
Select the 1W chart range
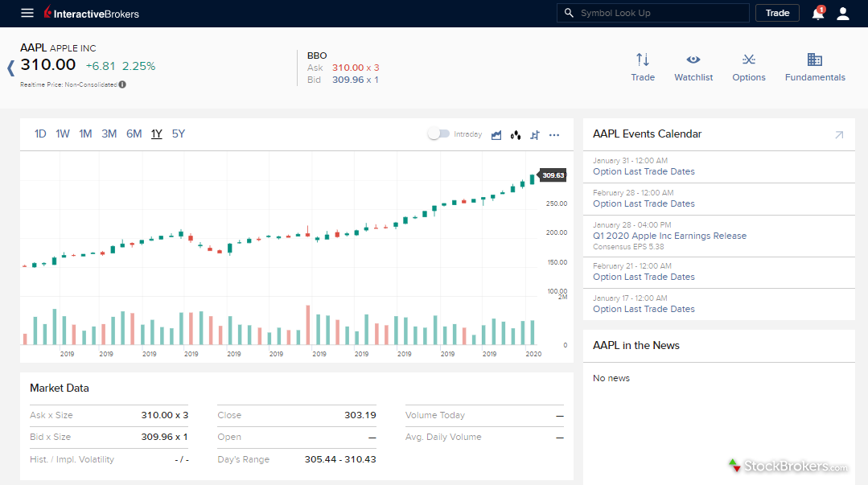pyautogui.click(x=63, y=134)
